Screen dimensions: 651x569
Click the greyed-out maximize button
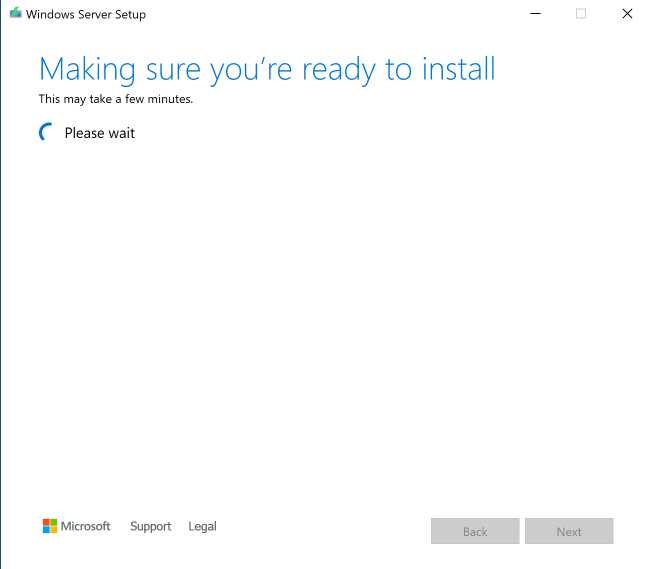[581, 14]
